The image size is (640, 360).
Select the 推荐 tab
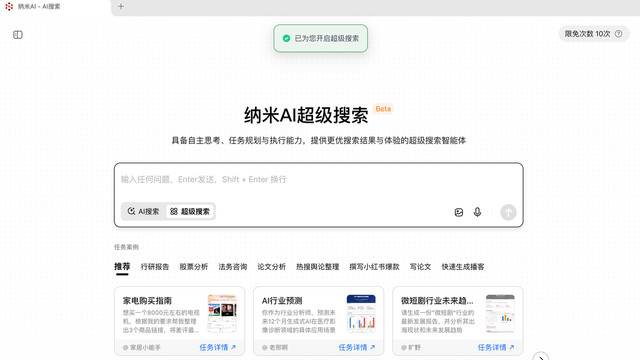click(x=122, y=267)
